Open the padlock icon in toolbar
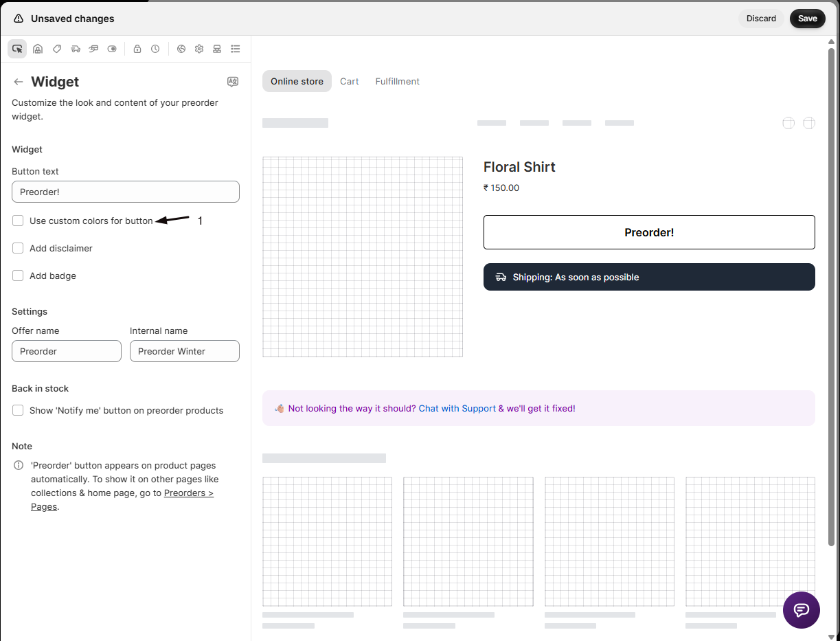This screenshot has height=641, width=840. (x=137, y=49)
